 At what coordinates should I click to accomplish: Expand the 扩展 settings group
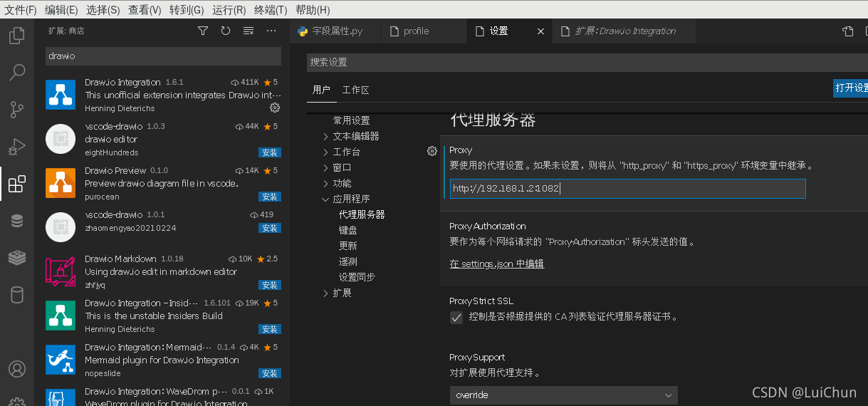[336, 293]
